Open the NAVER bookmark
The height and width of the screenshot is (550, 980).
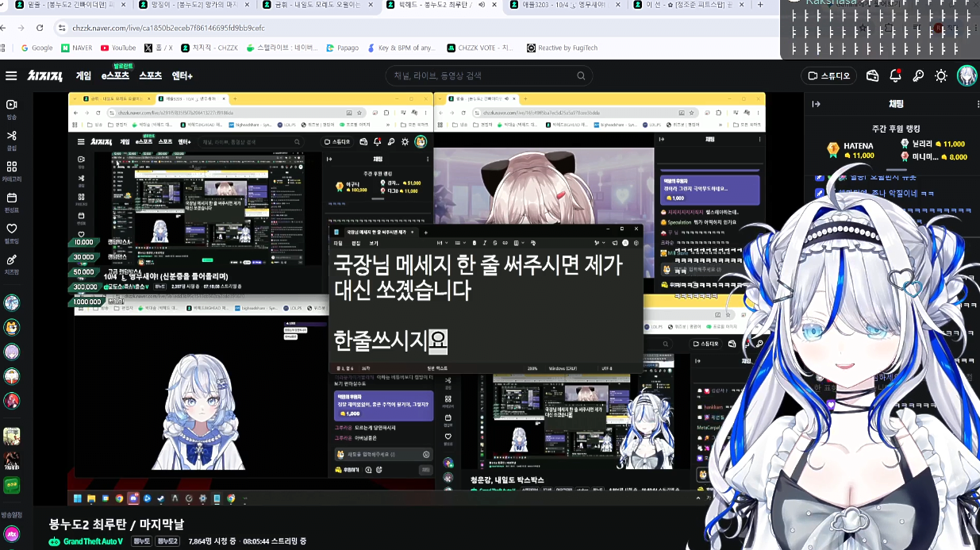(77, 48)
